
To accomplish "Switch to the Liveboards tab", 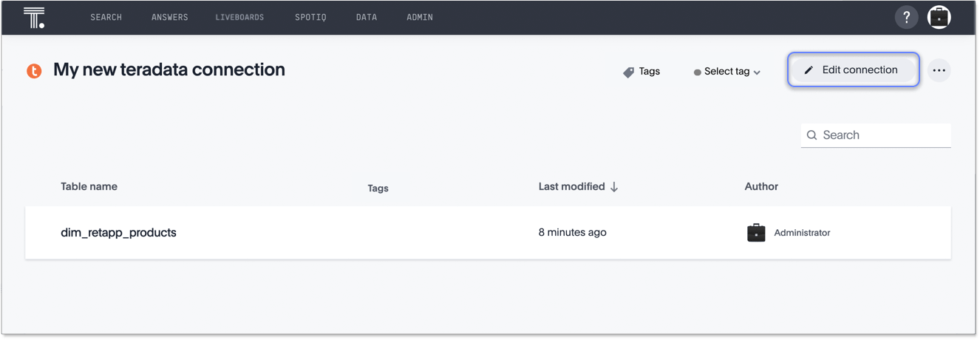I will tap(239, 17).
